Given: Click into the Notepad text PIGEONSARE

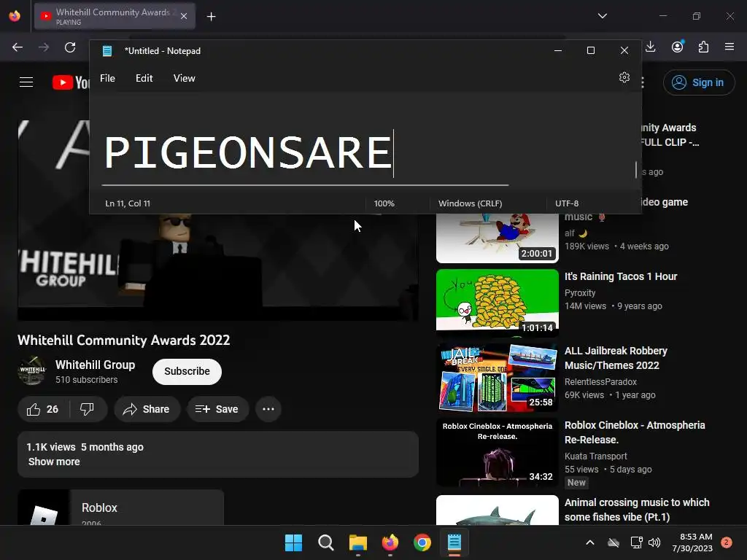Looking at the screenshot, I should (x=248, y=152).
